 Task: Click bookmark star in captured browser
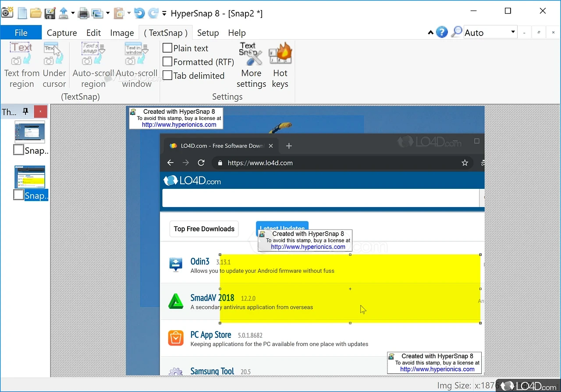click(x=465, y=163)
